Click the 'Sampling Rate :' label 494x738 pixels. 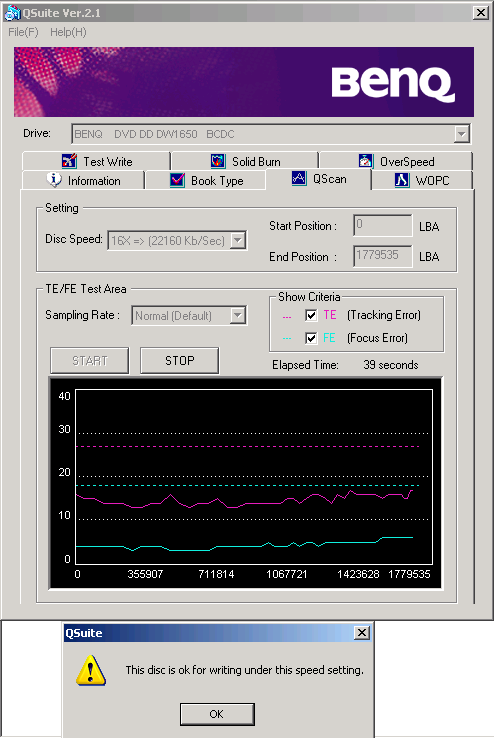(82, 315)
